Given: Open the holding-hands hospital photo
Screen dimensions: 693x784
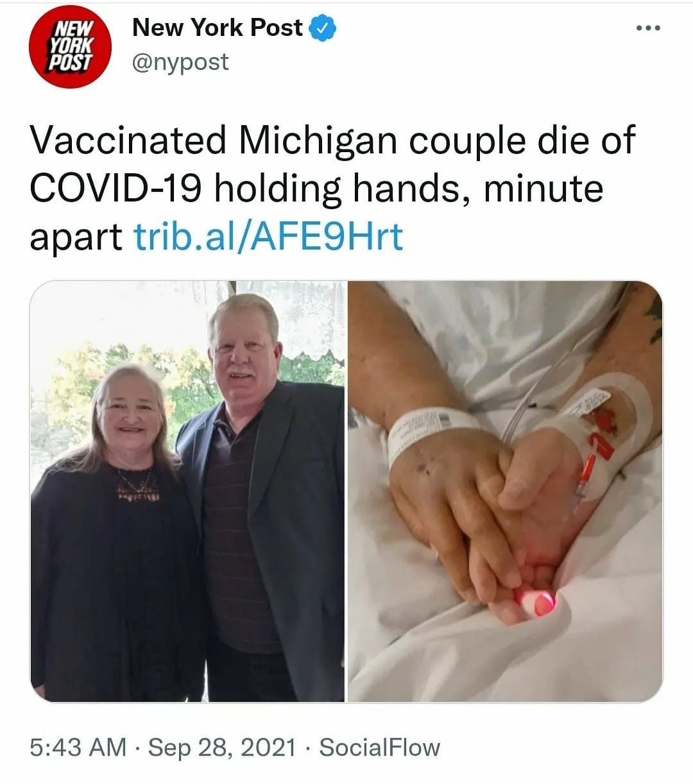Looking at the screenshot, I should 506,491.
